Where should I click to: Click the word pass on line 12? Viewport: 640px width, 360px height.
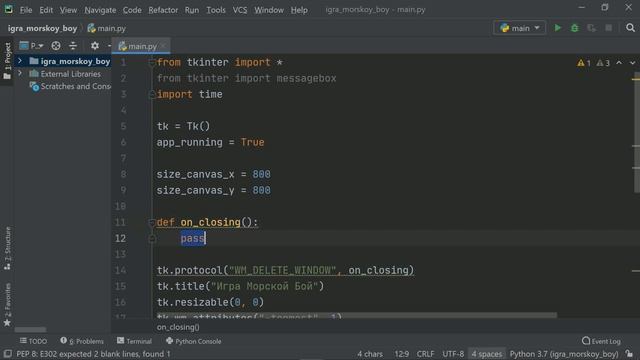[193, 238]
